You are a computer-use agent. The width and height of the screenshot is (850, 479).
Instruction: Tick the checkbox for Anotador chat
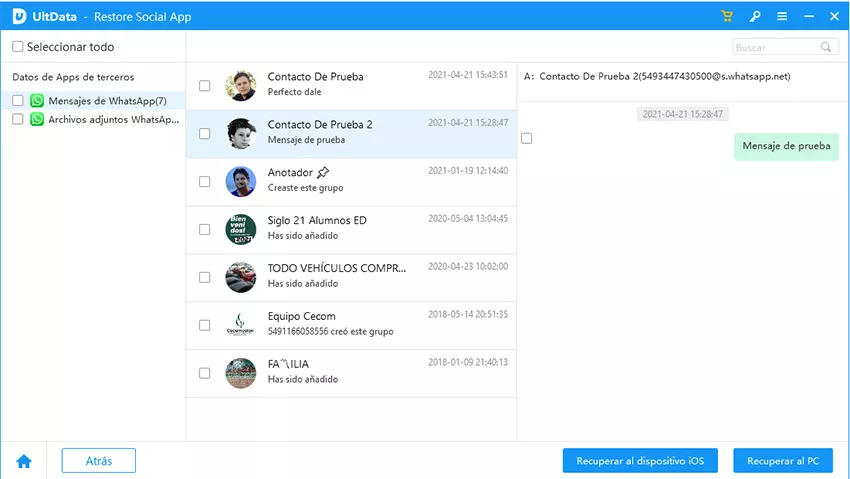click(x=204, y=182)
